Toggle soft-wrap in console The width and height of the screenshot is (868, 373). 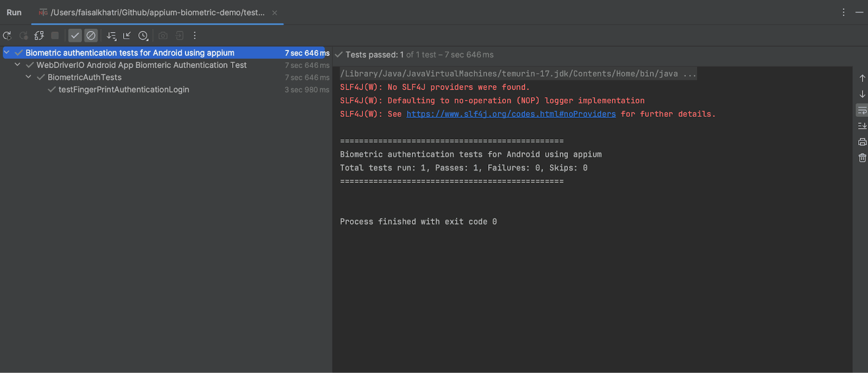862,110
